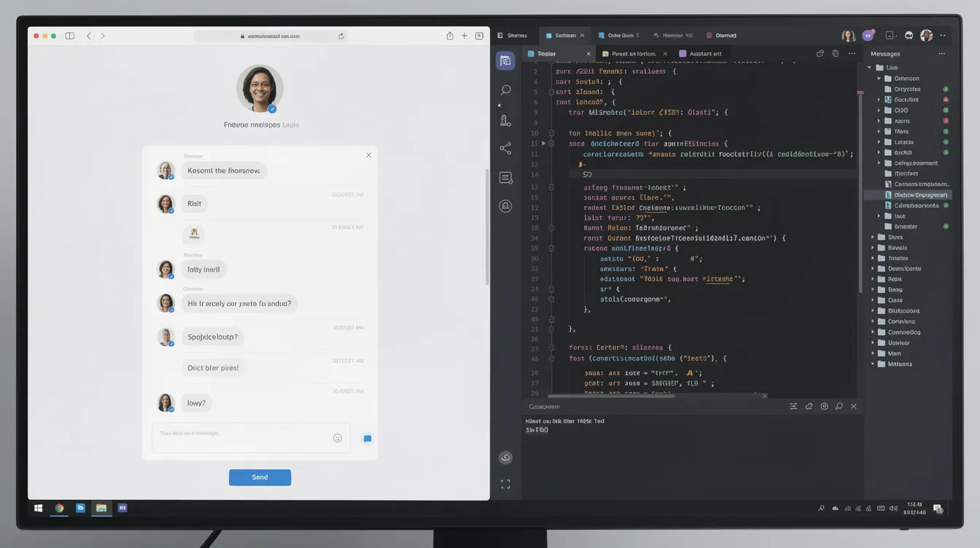The height and width of the screenshot is (548, 980).
Task: Open a new browser tab with the plus
Action: [464, 36]
